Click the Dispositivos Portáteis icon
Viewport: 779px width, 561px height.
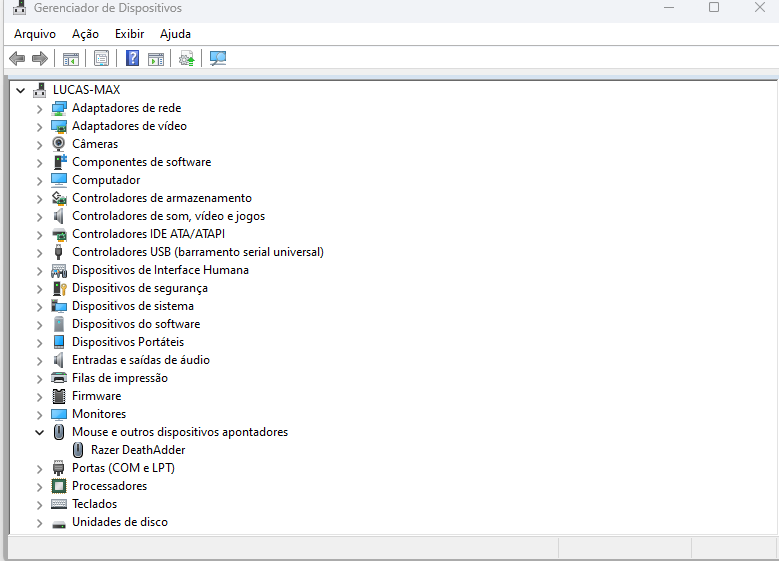point(59,342)
